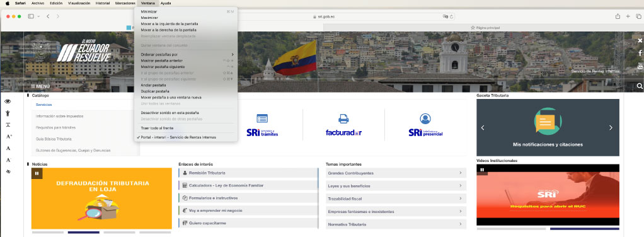
Task: Decrease font size with A- icon
Action: click(8, 159)
